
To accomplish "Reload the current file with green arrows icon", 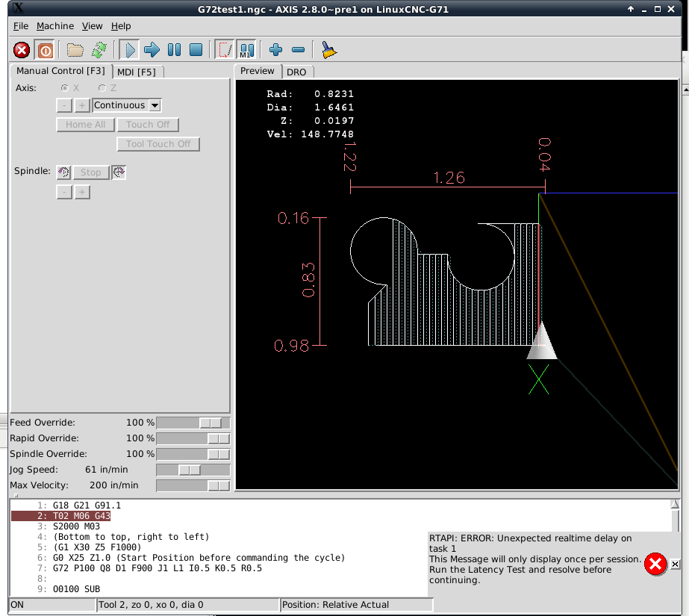I will 99,50.
